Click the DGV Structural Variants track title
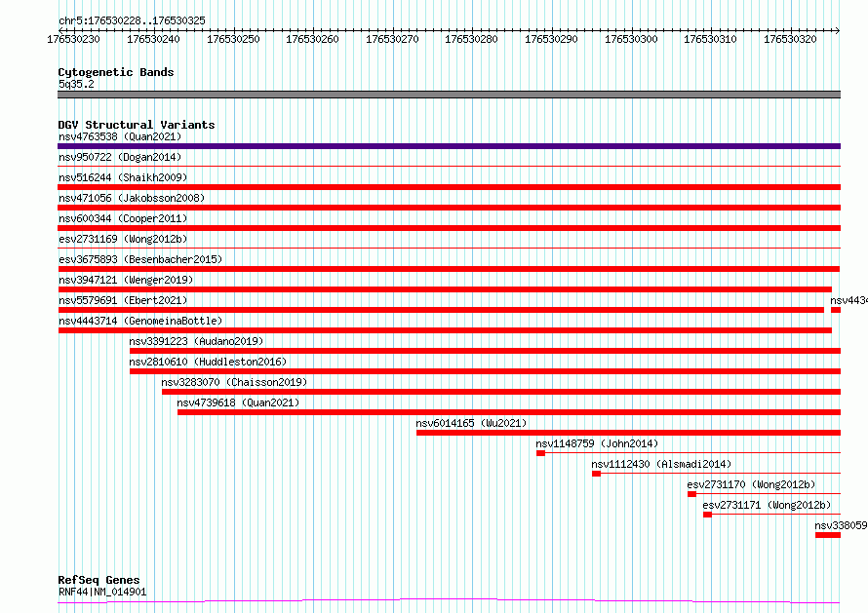 [137, 125]
